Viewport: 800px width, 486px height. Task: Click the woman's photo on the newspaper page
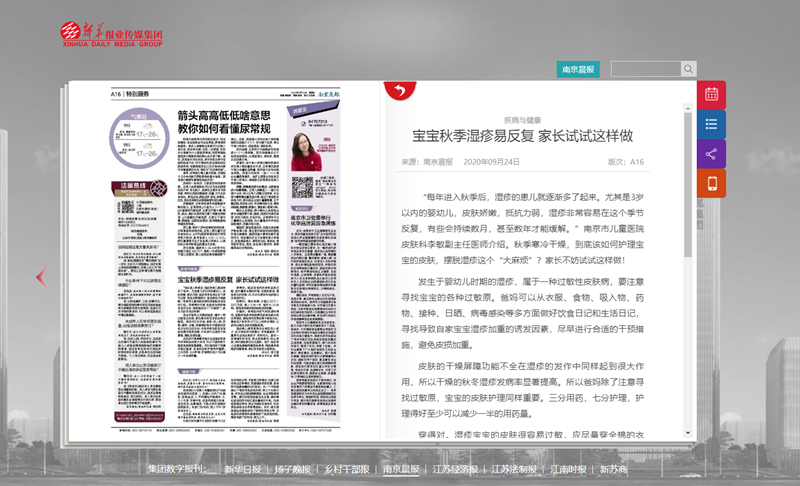click(306, 152)
